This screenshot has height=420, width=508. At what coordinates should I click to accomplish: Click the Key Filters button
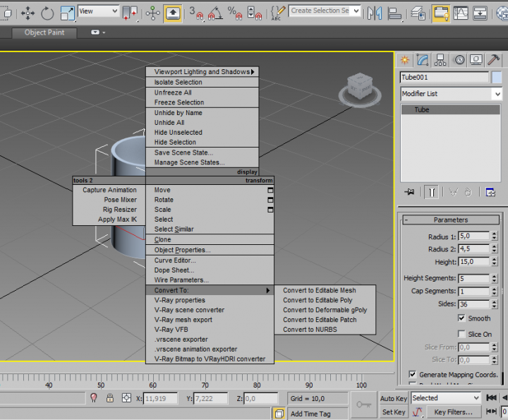454,412
